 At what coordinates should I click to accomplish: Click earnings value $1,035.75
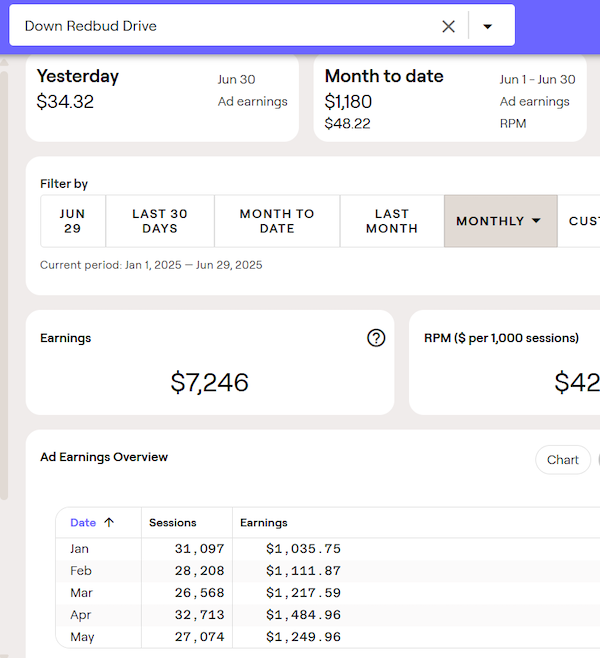303,549
